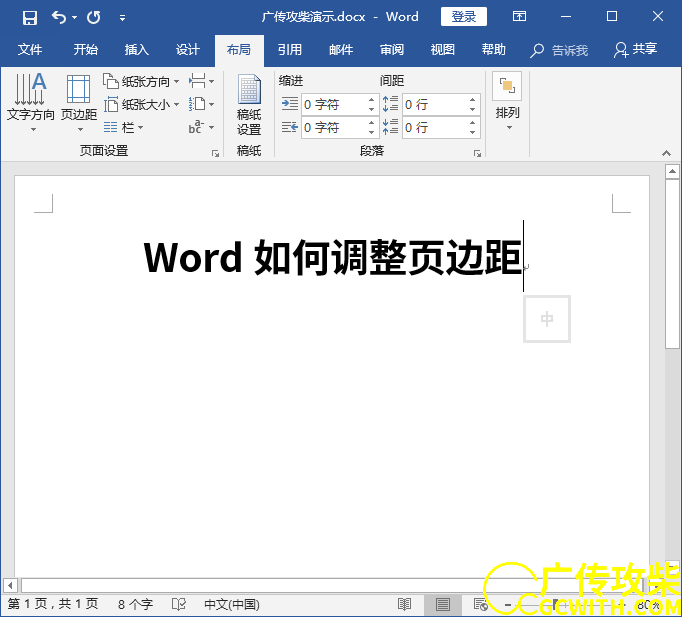The width and height of the screenshot is (682, 617).
Task: Open 段落 paragraph dialog launcher
Action: [x=477, y=153]
